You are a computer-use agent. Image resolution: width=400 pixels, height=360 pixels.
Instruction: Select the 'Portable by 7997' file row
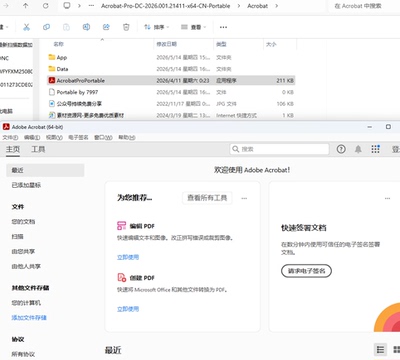tap(171, 92)
